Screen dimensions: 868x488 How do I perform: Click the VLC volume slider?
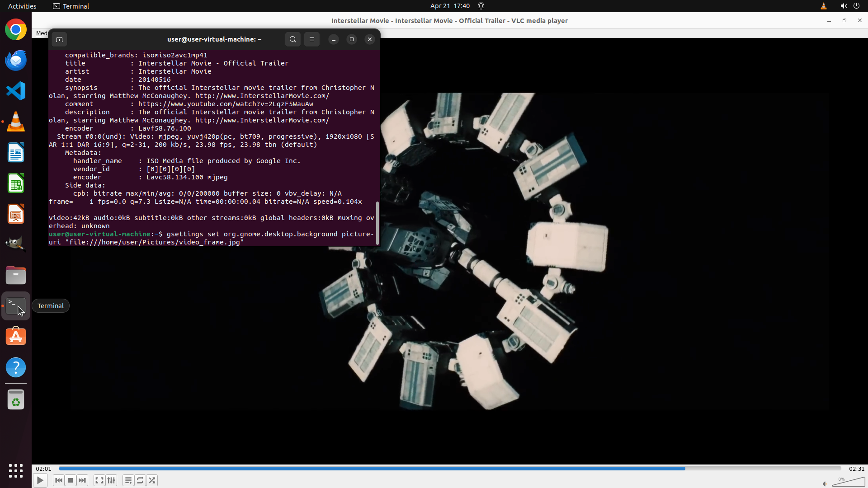pos(848,482)
